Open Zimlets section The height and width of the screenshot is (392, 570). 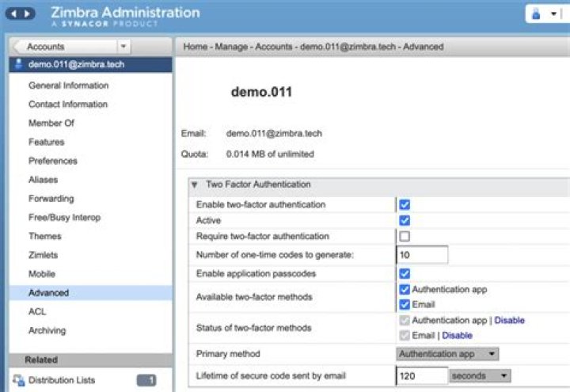pos(43,255)
